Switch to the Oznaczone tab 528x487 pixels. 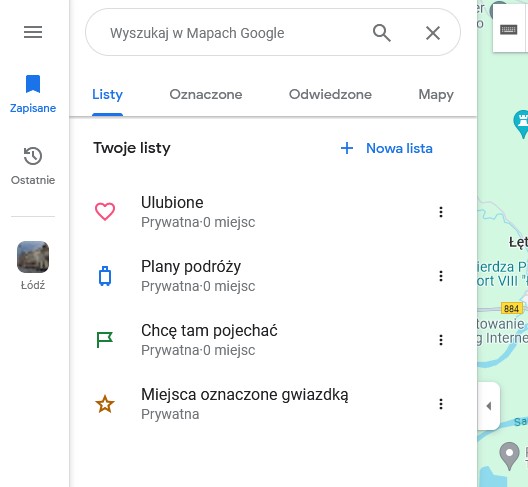pos(206,95)
